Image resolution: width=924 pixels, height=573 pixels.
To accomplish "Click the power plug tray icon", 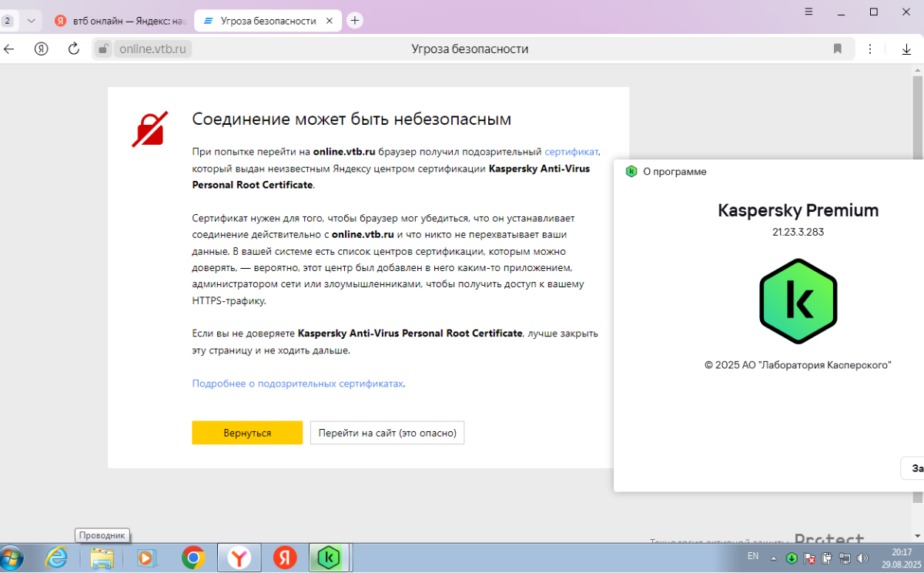I will pyautogui.click(x=827, y=558).
